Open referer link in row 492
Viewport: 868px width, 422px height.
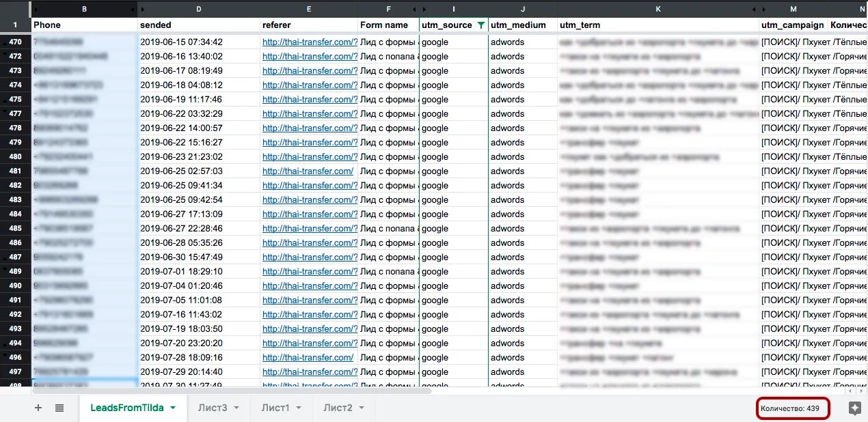310,314
